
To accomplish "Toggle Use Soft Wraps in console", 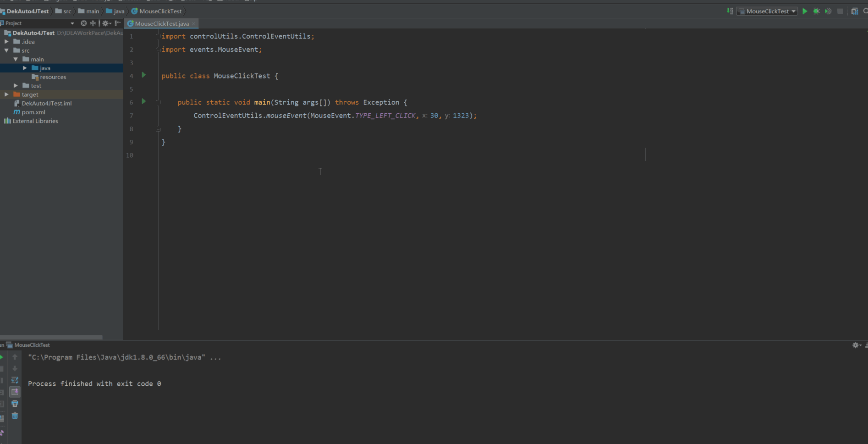I will click(15, 380).
